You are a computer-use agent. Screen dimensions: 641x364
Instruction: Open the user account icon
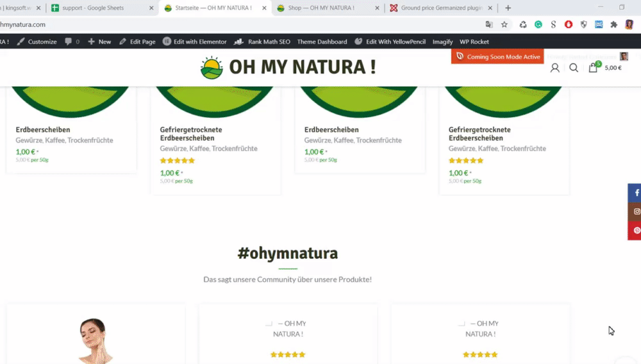(x=554, y=68)
